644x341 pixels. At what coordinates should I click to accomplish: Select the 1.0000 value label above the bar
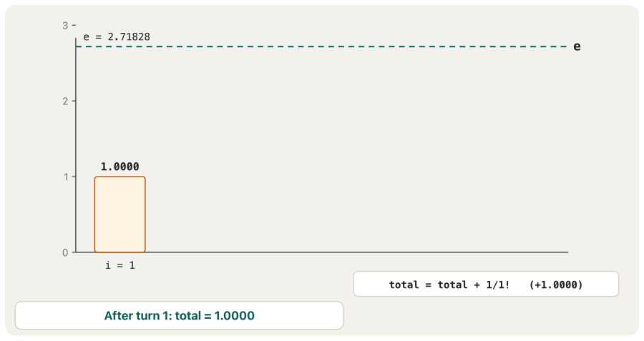tap(120, 167)
